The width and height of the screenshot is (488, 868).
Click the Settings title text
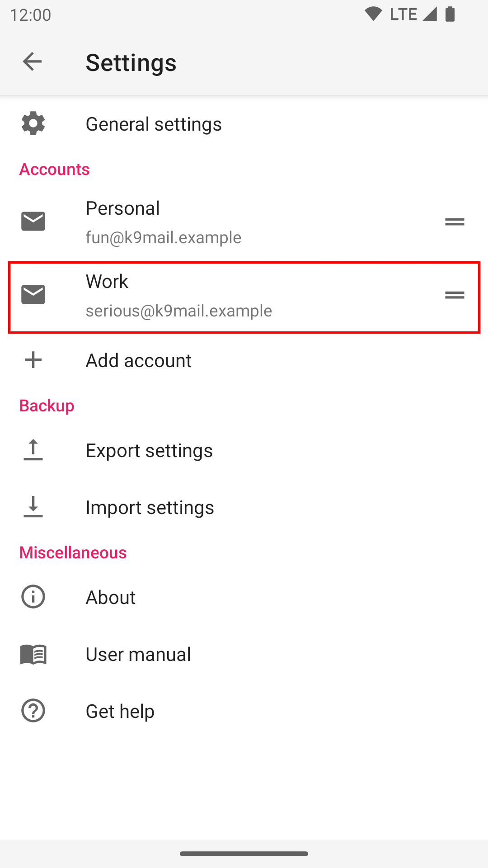(131, 62)
